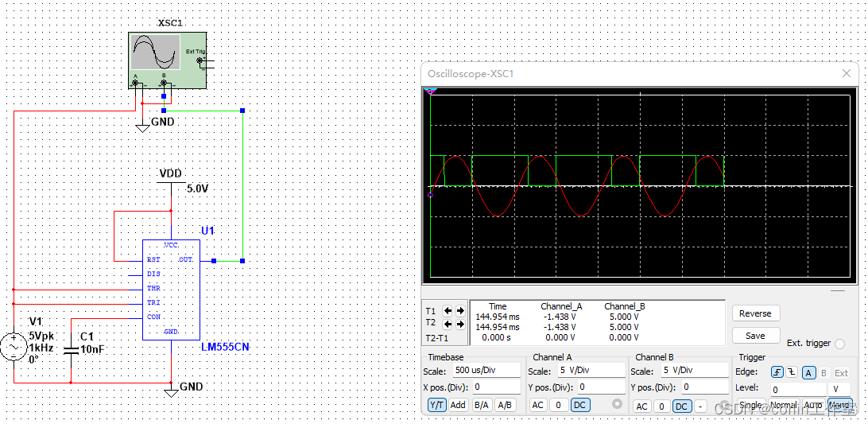Viewport: 868px width, 424px height.
Task: Set Channel B coupling to AC
Action: point(641,406)
